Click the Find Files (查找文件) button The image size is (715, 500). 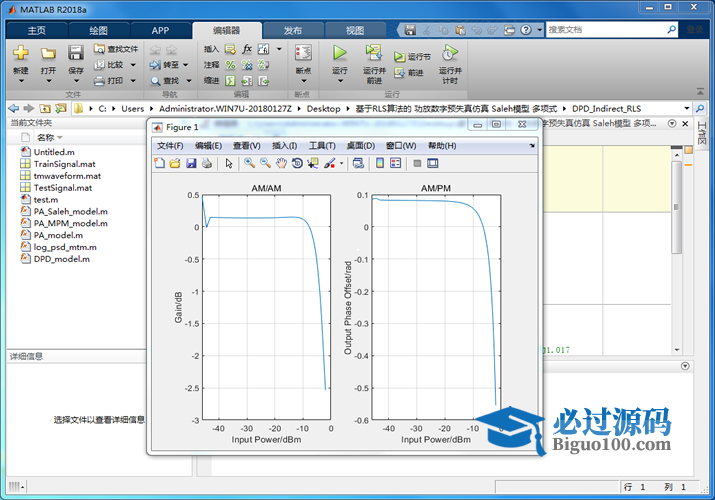point(116,48)
